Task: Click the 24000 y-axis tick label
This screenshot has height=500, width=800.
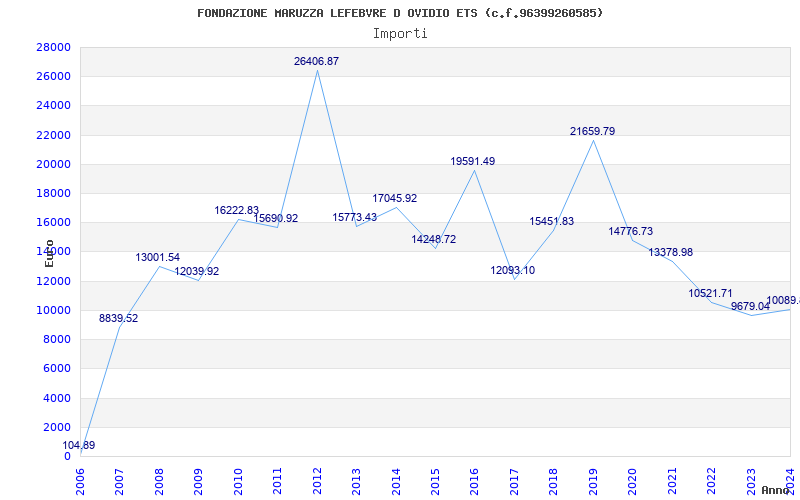Action: (53, 106)
